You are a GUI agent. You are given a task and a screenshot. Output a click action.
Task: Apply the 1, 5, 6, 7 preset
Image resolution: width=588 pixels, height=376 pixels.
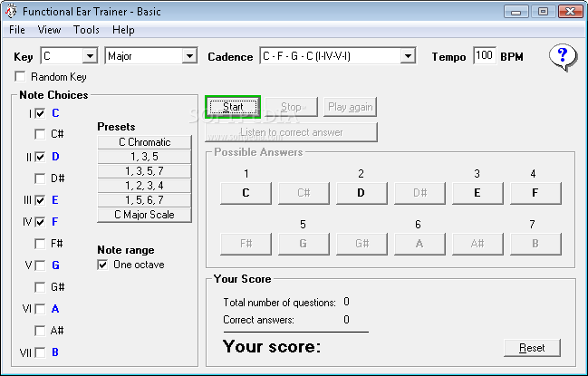click(x=144, y=200)
